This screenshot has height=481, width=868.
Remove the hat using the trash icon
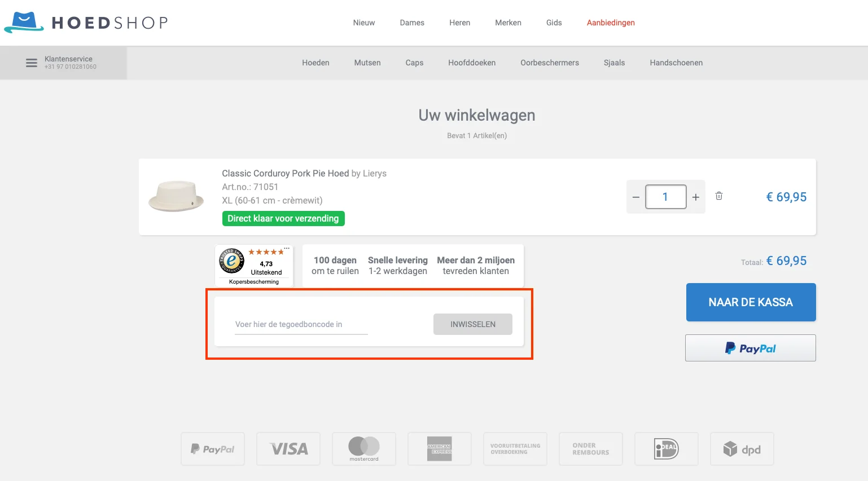tap(719, 196)
